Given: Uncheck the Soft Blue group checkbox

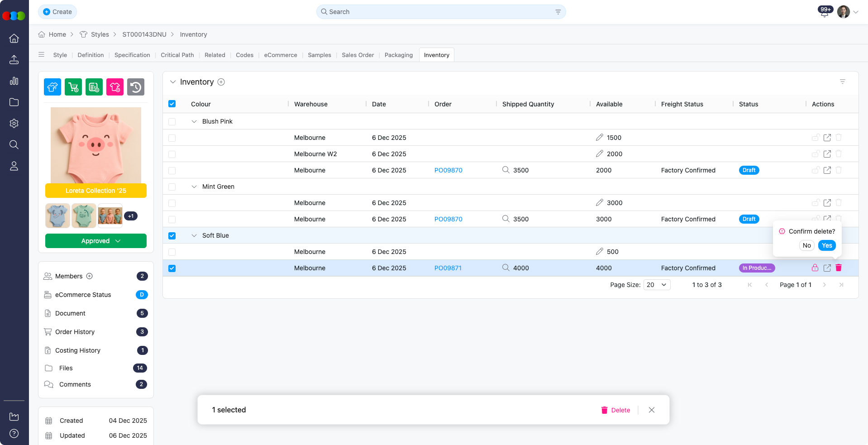Looking at the screenshot, I should pyautogui.click(x=172, y=236).
